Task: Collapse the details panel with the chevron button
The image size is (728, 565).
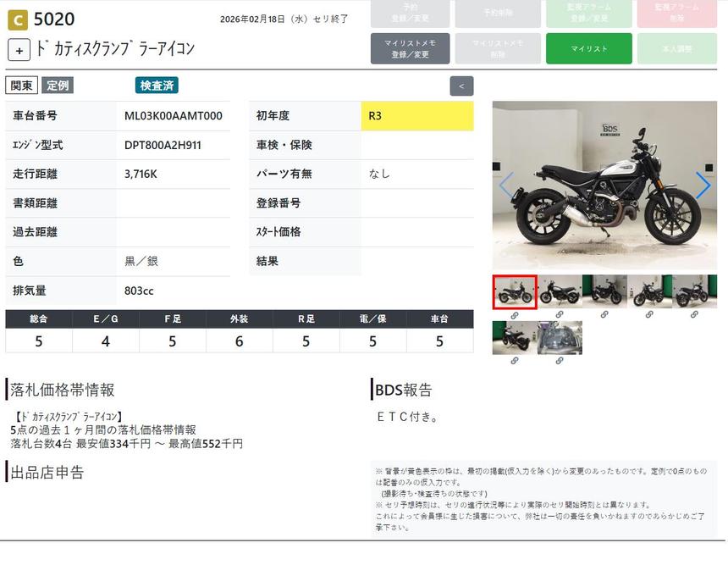Action: 461,86
